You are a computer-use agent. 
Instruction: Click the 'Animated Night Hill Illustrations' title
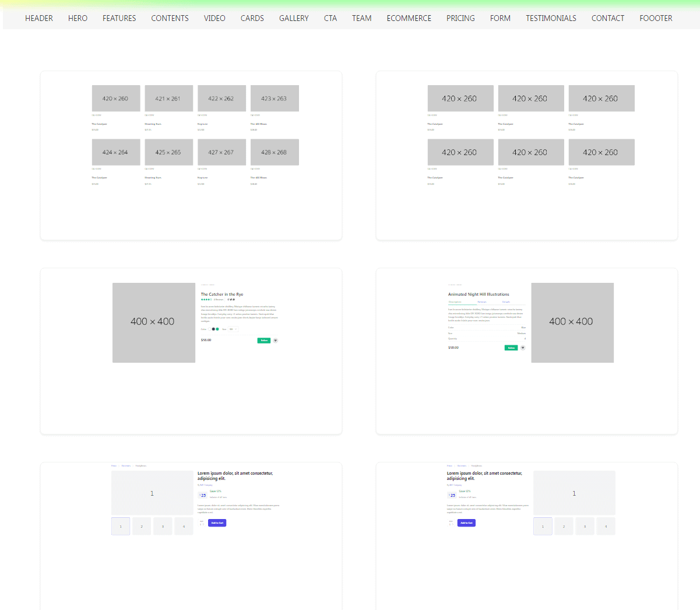(479, 295)
